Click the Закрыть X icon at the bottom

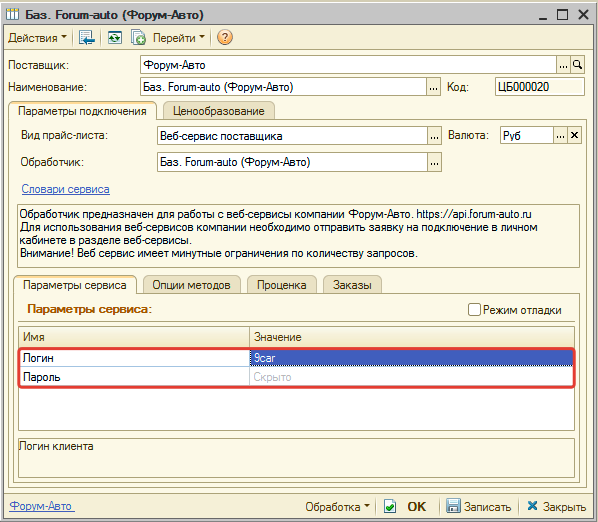532,506
